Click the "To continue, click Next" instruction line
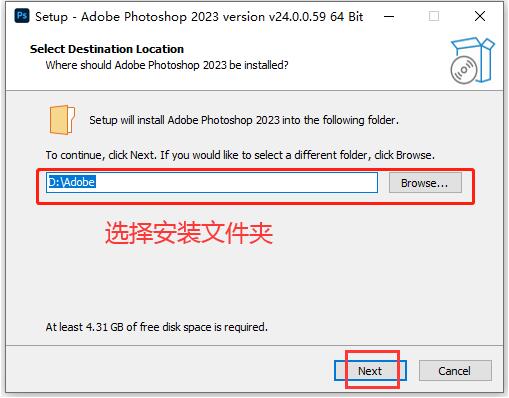The width and height of the screenshot is (509, 398). tap(240, 155)
